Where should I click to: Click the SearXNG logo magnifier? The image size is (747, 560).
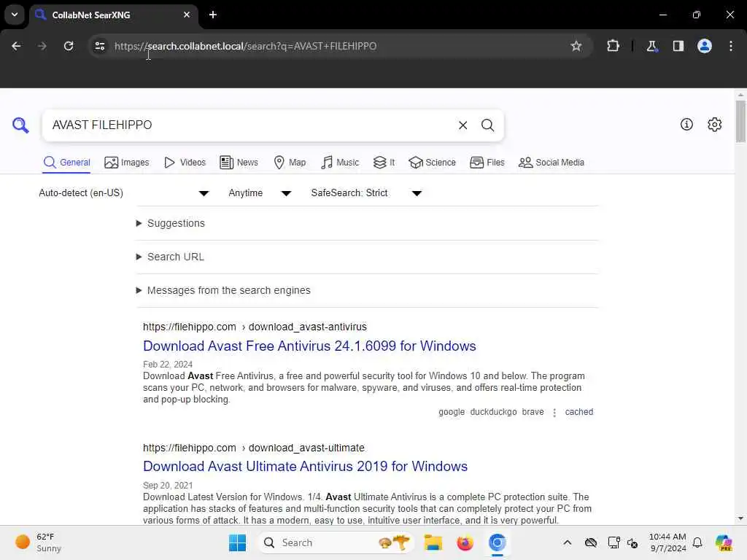[x=20, y=125]
